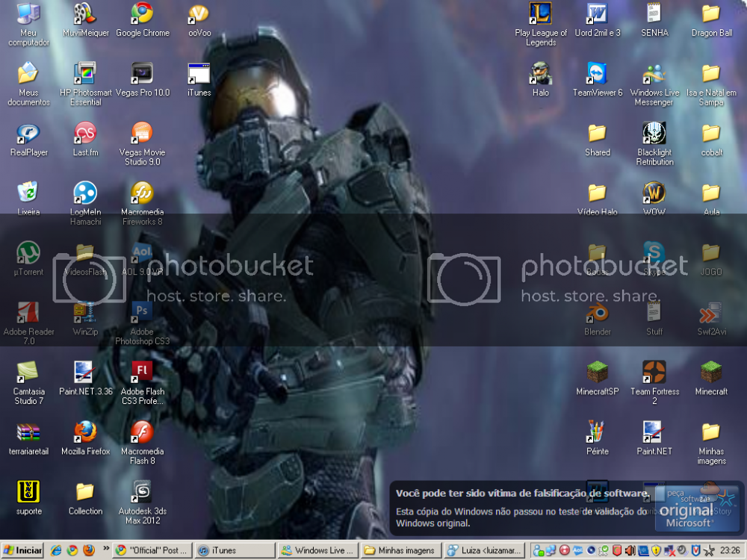Open the Iniciar start menu
Viewport: 747px width, 560px height.
point(22,550)
